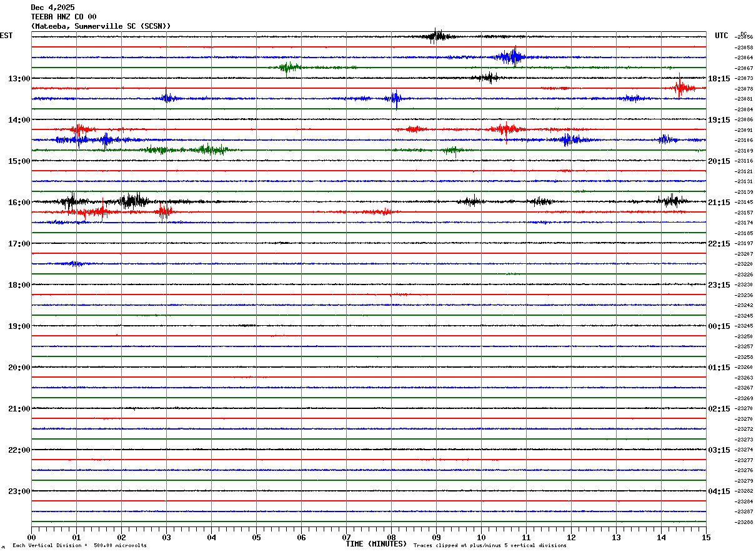Click the 02:15 UTC time label
Viewport: 756px width, 554px height.
click(719, 409)
